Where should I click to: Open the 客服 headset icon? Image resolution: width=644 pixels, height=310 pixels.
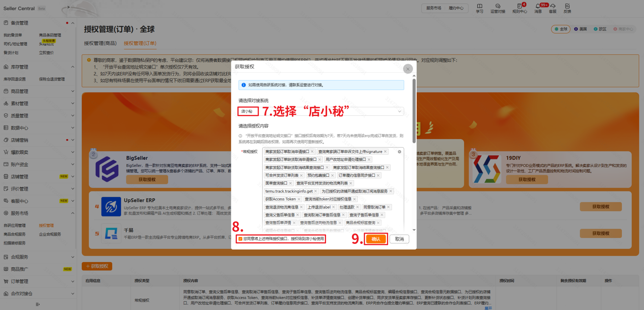553,6
